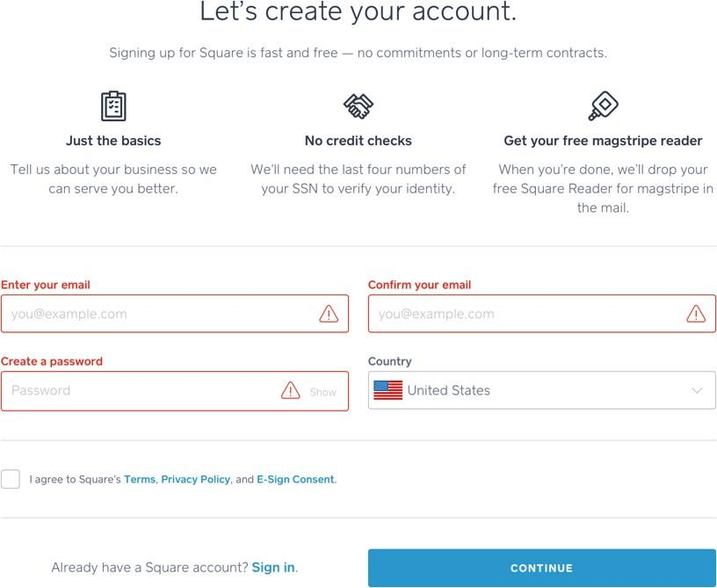Viewport: 717px width, 588px height.
Task: Click the United States flag icon
Action: pos(387,390)
